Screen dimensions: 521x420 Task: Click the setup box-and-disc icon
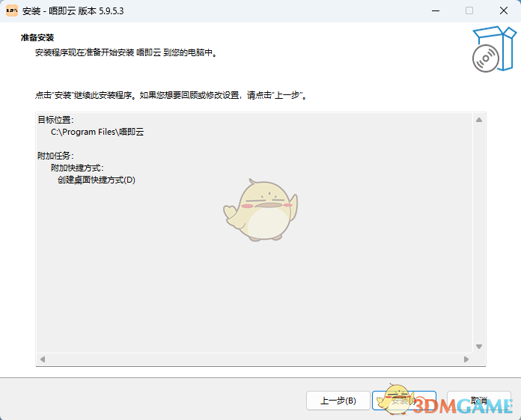point(494,49)
